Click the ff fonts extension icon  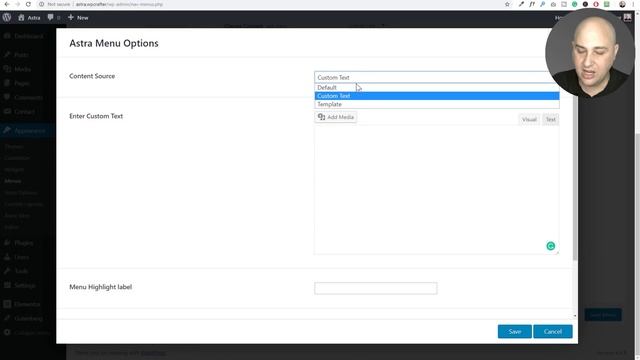tap(532, 4)
